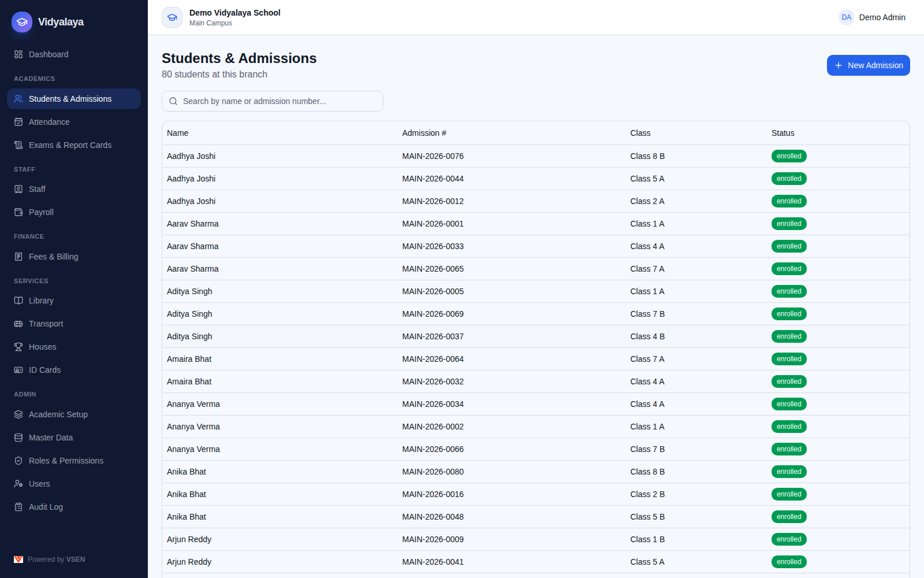
Task: Click the Users gear-person icon
Action: [18, 484]
